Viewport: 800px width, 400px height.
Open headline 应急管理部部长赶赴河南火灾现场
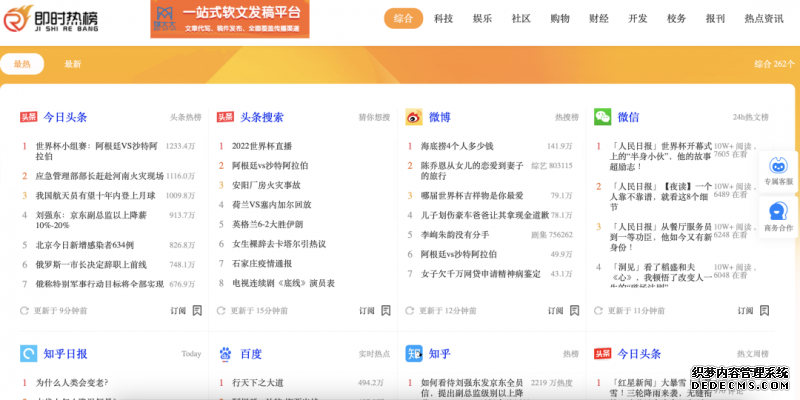(x=99, y=176)
